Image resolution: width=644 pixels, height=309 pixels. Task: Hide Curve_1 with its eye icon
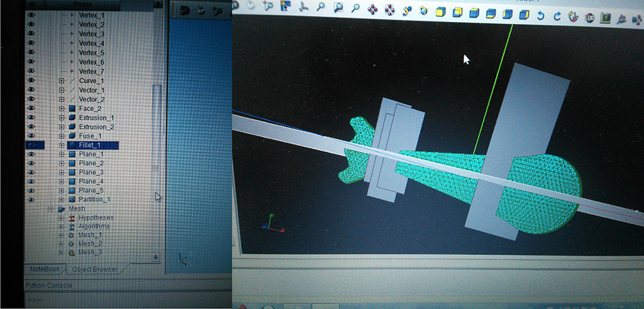(x=31, y=80)
